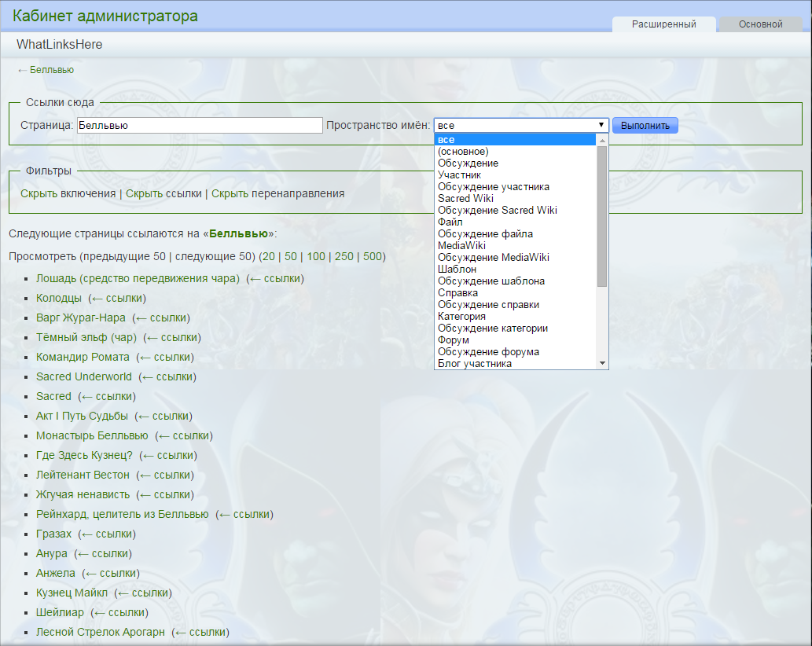
Task: Pick Sacred Wiki namespace option
Action: coord(516,199)
